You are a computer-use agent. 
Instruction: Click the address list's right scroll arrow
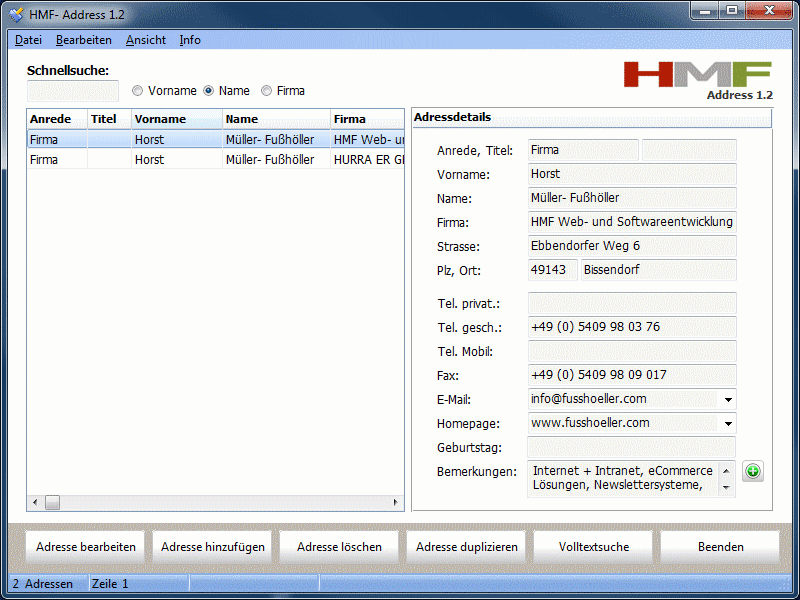coord(396,503)
